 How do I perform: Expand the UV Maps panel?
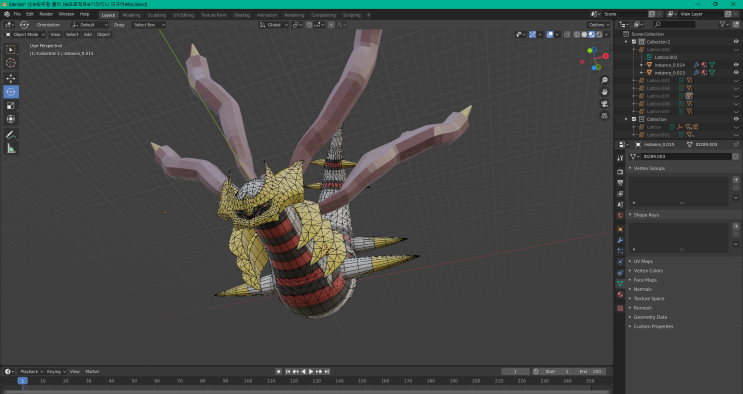pyautogui.click(x=643, y=261)
